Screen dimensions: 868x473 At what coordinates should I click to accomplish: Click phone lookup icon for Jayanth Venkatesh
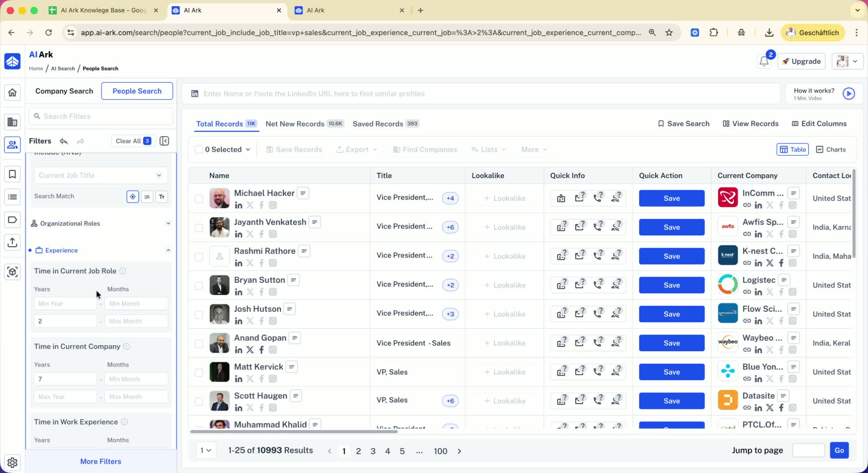(597, 227)
